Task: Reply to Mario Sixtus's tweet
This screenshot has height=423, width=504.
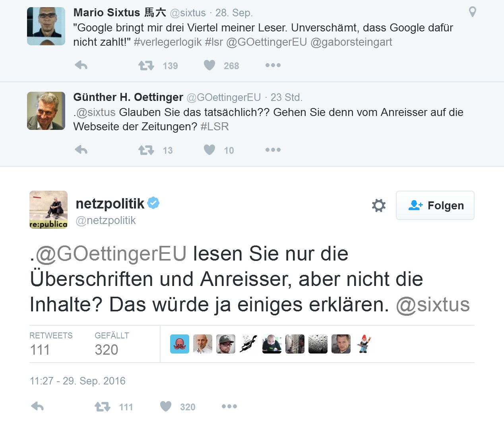Action: 81,65
